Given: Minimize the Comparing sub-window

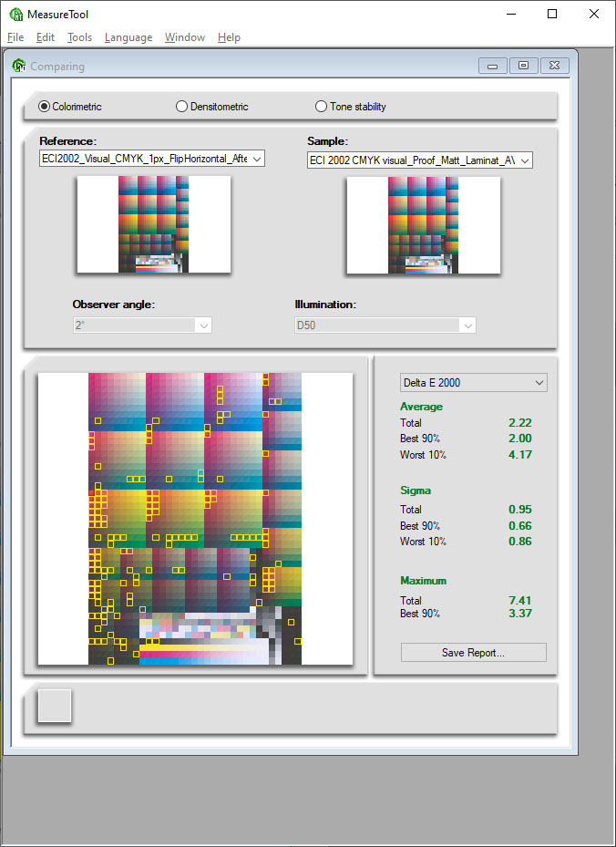Looking at the screenshot, I should pyautogui.click(x=492, y=66).
